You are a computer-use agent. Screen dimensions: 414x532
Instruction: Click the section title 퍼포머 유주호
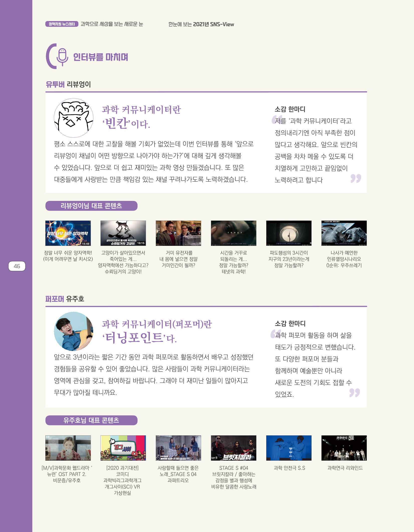[x=65, y=299]
